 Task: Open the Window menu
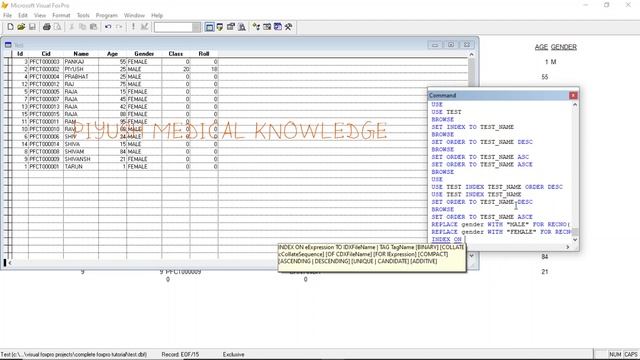pos(134,16)
